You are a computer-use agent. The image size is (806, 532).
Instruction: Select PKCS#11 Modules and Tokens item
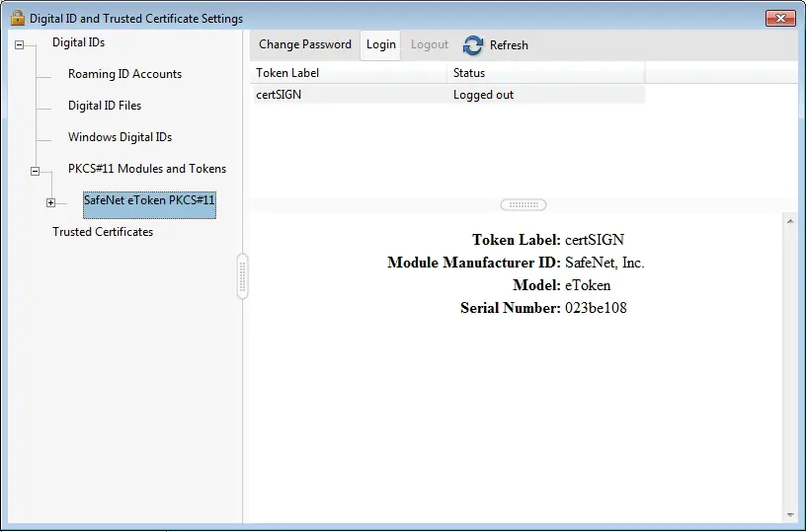147,169
